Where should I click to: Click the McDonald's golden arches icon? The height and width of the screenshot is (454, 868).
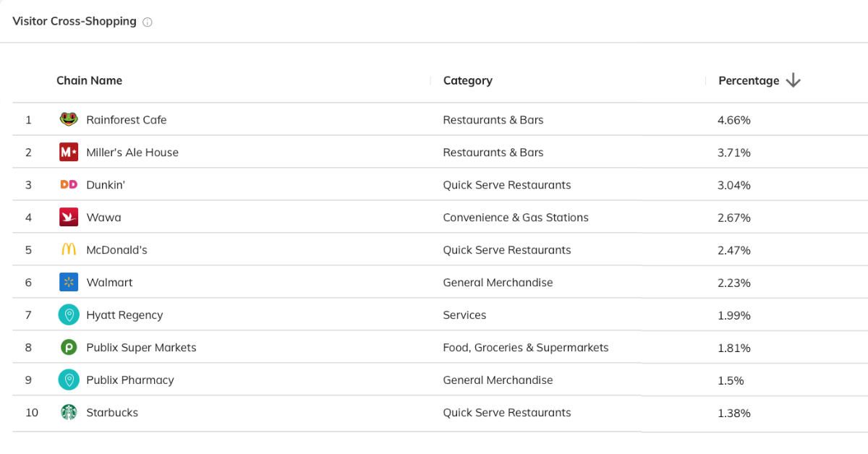(69, 250)
